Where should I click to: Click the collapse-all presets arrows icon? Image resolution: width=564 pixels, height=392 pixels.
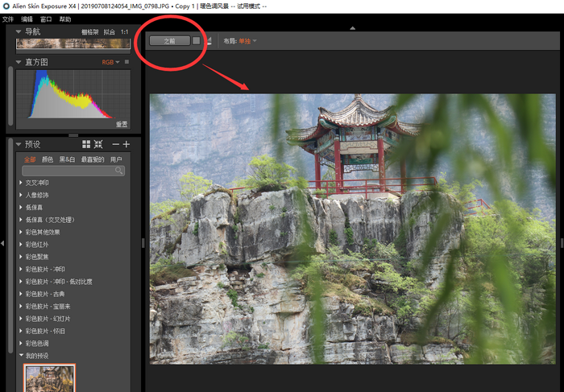98,144
